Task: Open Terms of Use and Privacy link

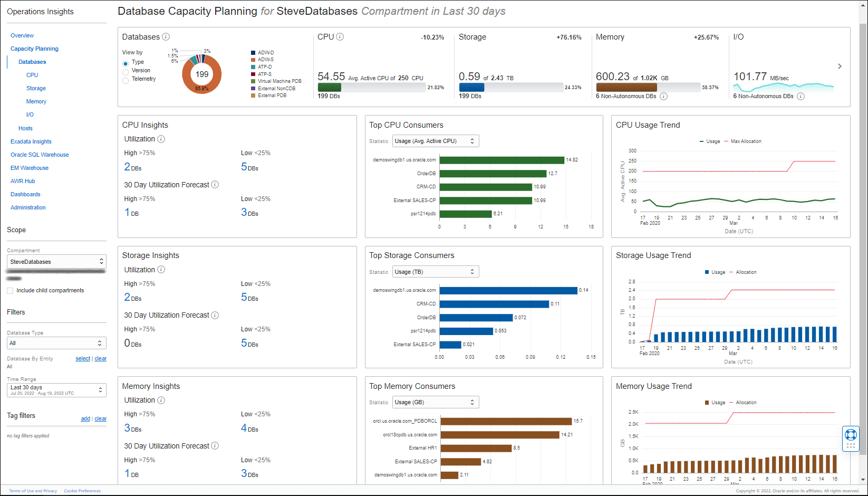Action: [33, 491]
